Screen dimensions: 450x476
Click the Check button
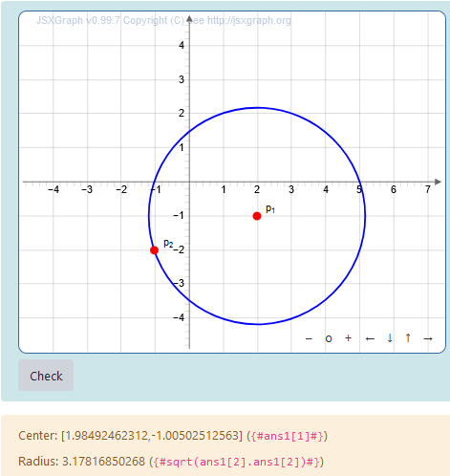coord(46,376)
